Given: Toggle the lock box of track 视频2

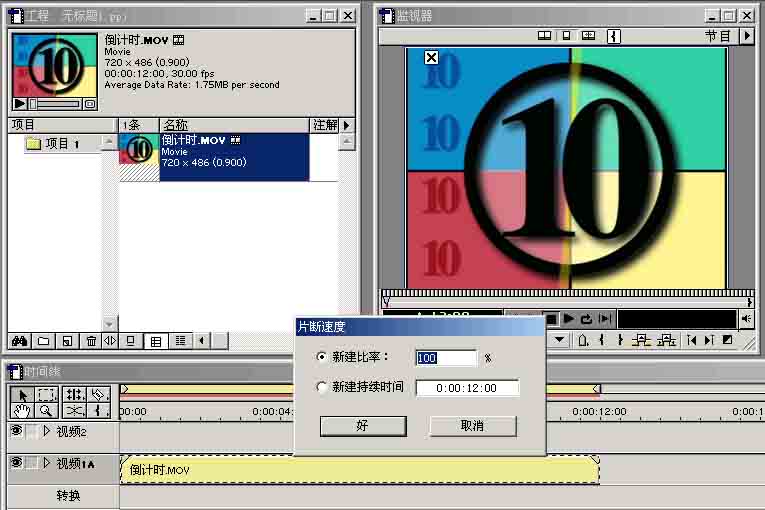Looking at the screenshot, I should pos(32,431).
